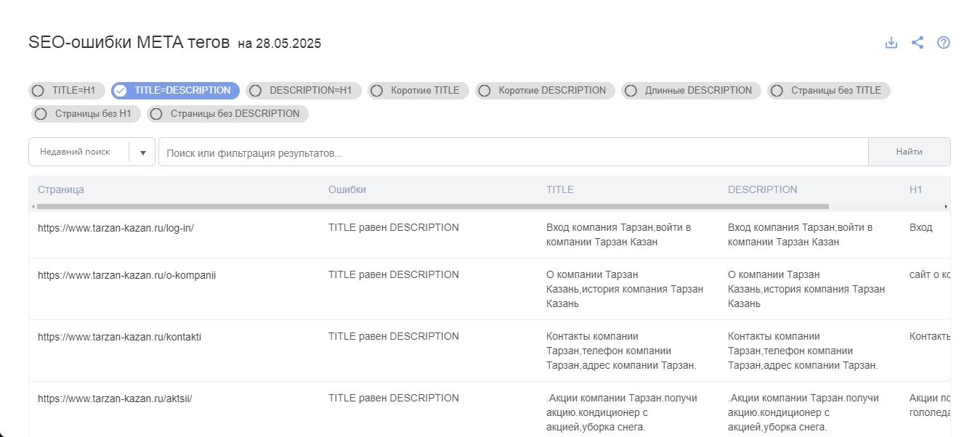Open the tarzan-kazan.ru/aktsii/ page link
Image resolution: width=980 pixels, height=437 pixels.
pos(115,399)
